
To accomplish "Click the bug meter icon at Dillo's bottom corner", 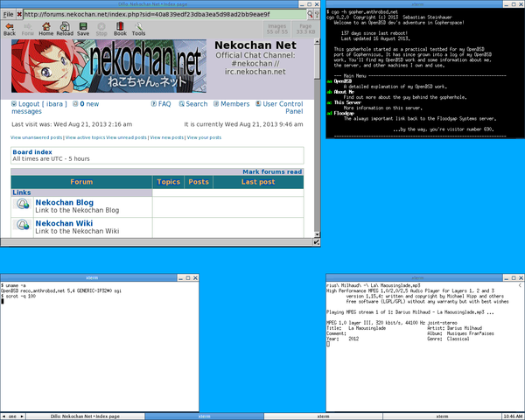I will [x=317, y=241].
